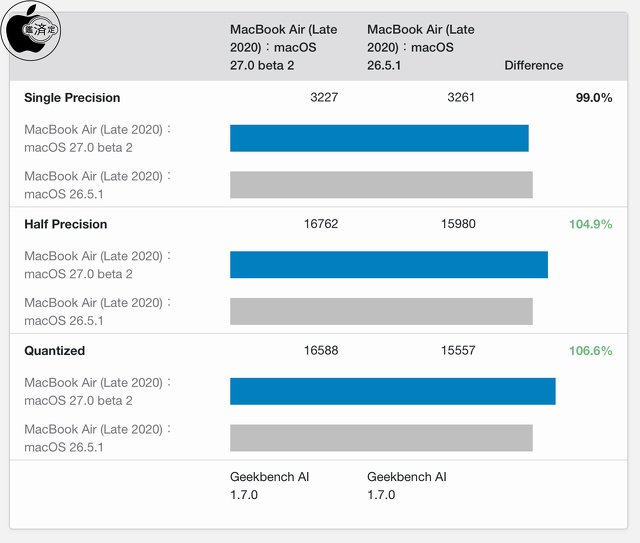Click Half Precision macOS 27.0 beta 2 label
This screenshot has width=640, height=543.
[98, 265]
